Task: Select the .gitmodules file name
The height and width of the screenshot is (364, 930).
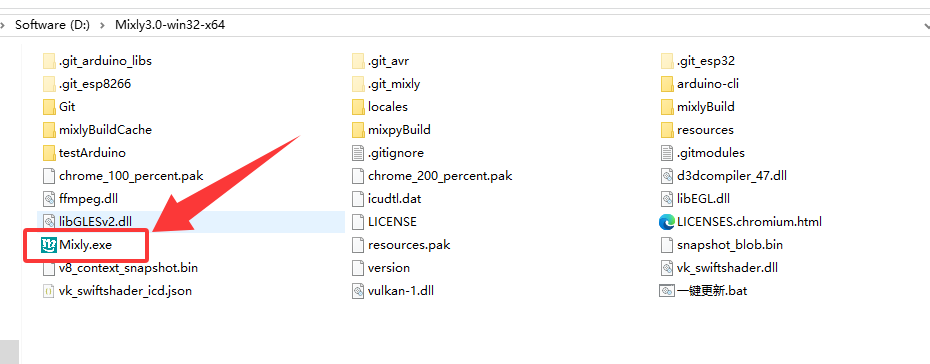Action: click(x=711, y=152)
